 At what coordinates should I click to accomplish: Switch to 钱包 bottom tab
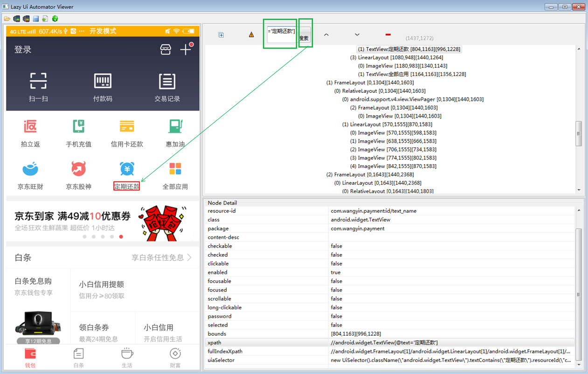click(x=30, y=358)
